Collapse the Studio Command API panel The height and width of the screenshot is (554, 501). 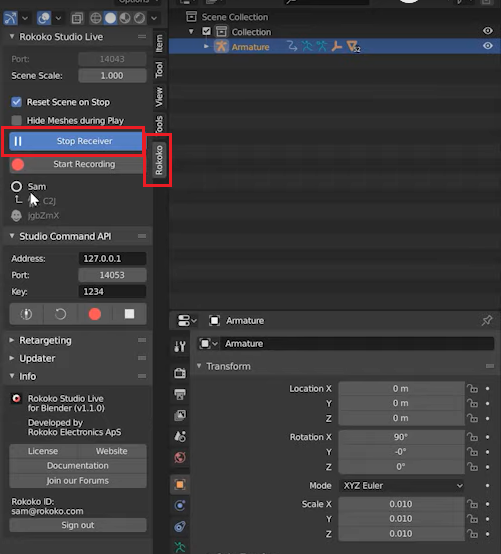12,236
